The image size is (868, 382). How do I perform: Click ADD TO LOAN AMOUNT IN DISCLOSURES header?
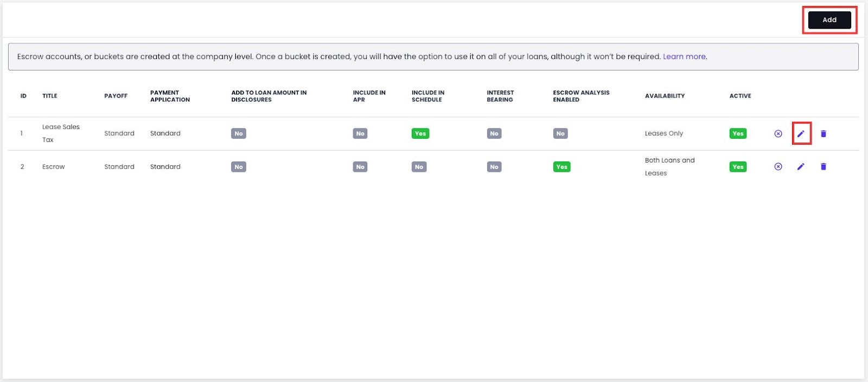pos(269,96)
